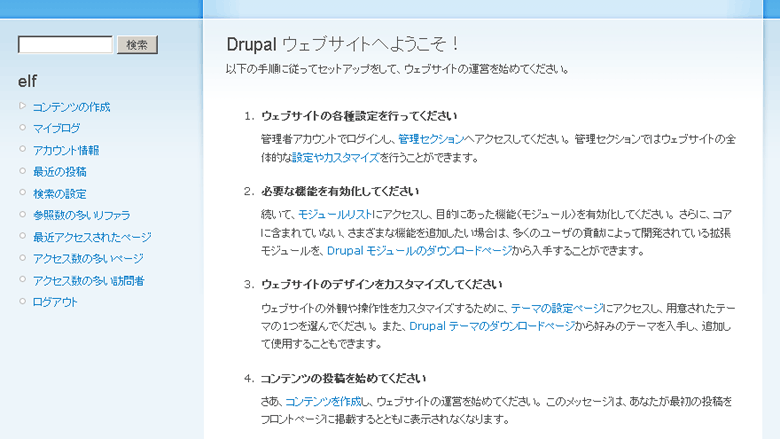The width and height of the screenshot is (780, 439).
Task: Click the search text field
Action: pos(65,45)
